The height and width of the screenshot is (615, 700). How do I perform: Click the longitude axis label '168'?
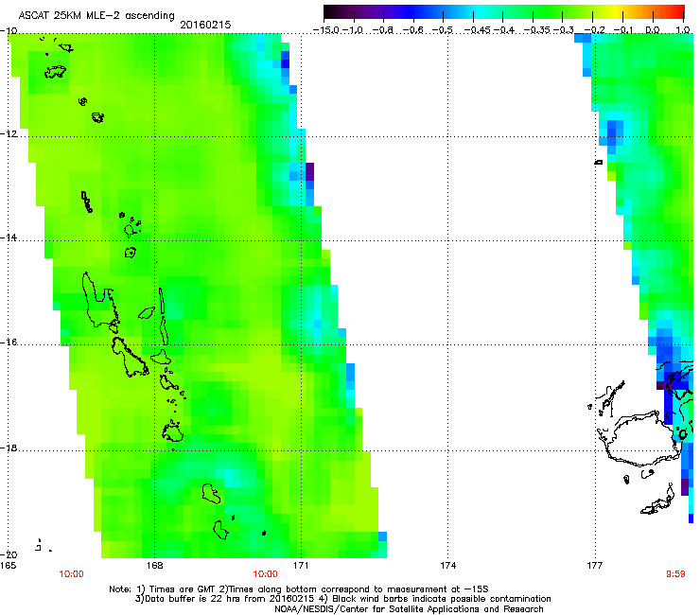(154, 566)
